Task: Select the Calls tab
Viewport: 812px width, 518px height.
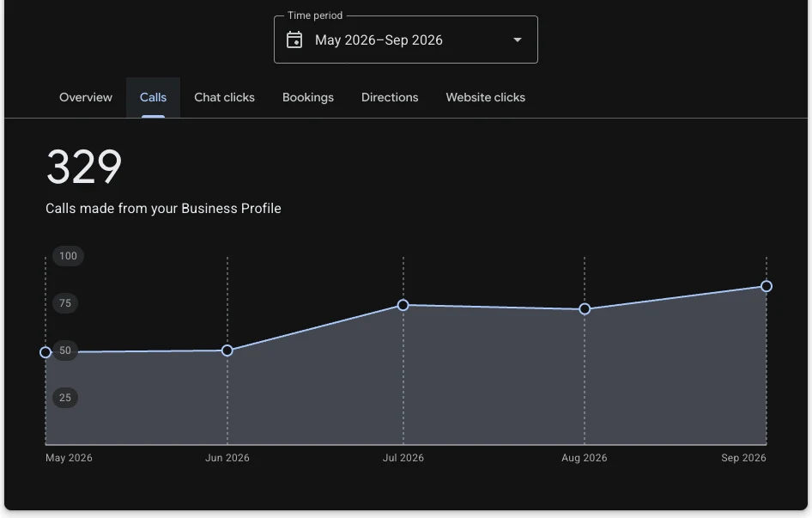Action: pos(153,97)
